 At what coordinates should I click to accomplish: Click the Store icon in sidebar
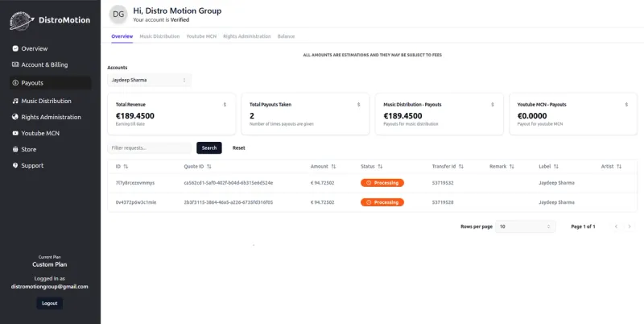click(15, 149)
